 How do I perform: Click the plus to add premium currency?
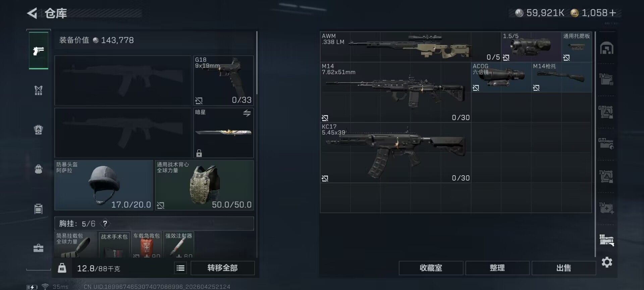(613, 13)
